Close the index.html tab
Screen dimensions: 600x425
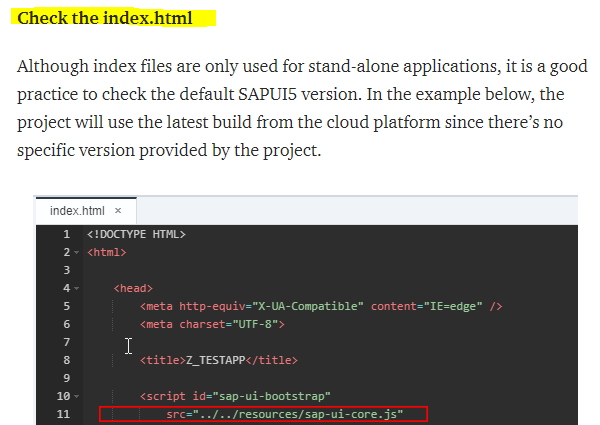click(118, 211)
